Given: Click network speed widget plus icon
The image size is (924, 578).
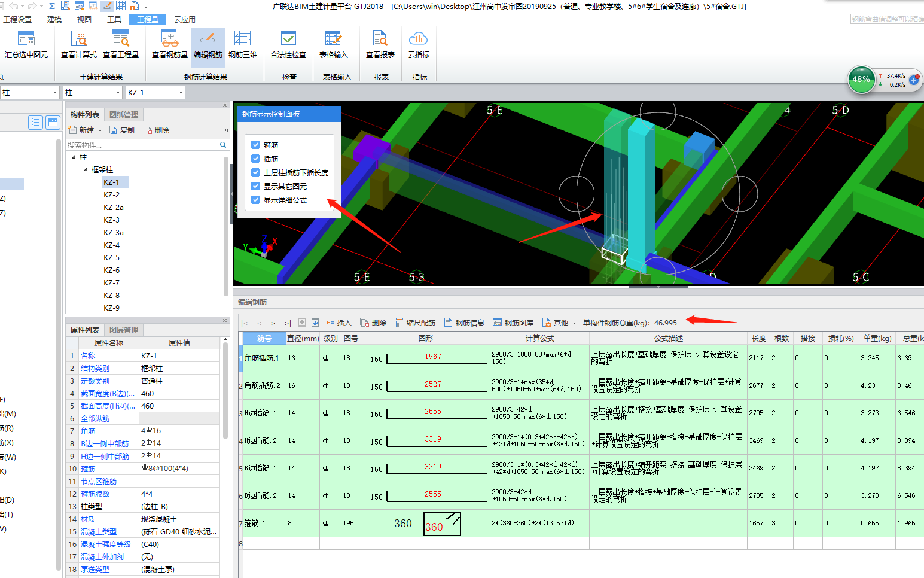Looking at the screenshot, I should pyautogui.click(x=914, y=80).
